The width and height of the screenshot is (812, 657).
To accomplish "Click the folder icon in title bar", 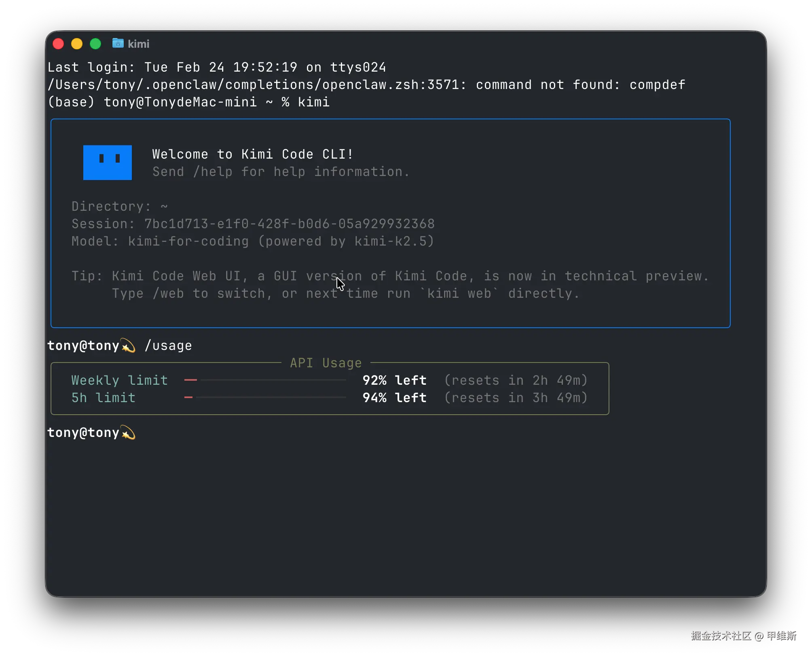I will (x=118, y=43).
